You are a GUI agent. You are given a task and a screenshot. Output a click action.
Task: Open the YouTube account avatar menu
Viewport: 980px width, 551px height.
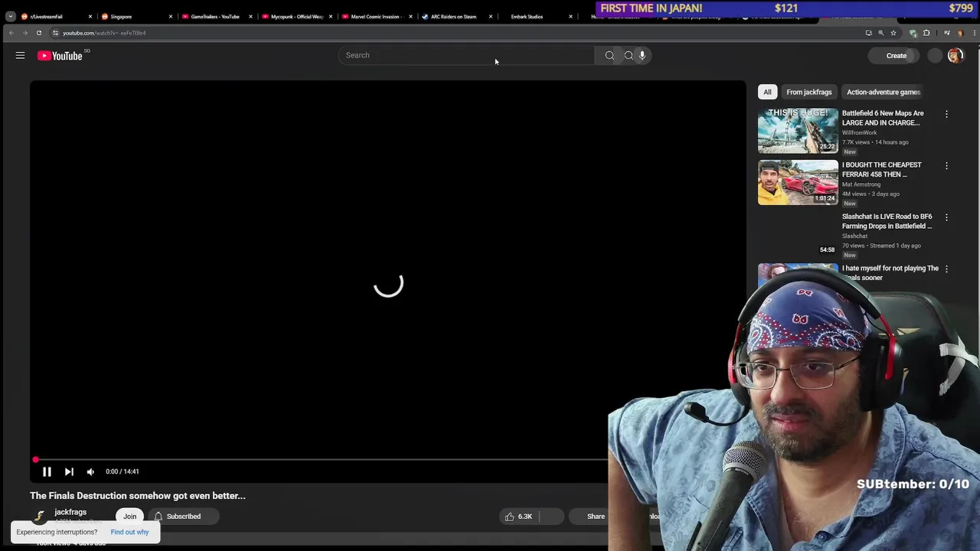coord(955,55)
